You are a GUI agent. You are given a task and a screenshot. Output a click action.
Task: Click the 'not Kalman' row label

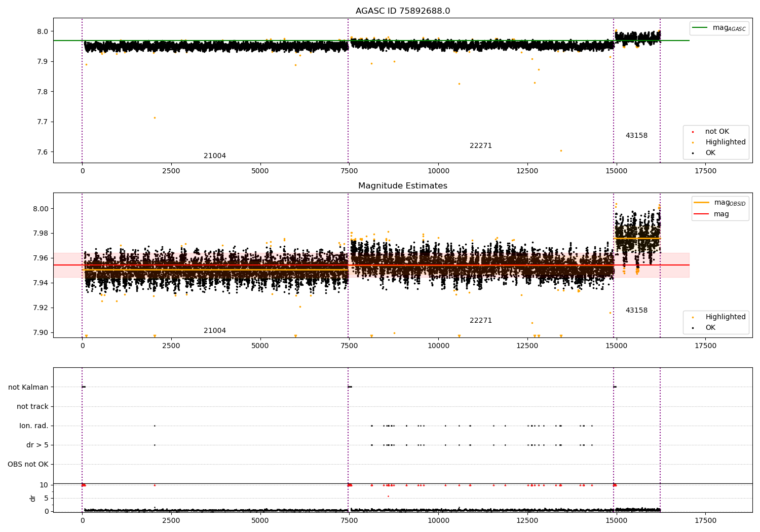[x=28, y=388]
